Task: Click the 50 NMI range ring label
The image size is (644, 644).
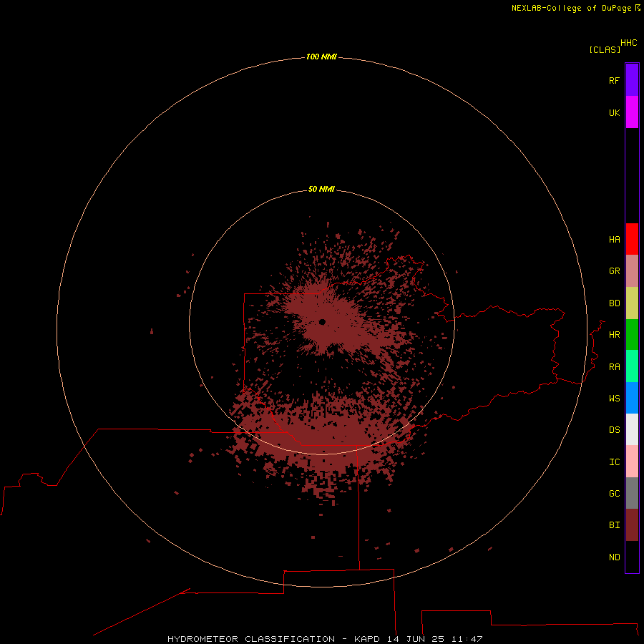Action: click(x=321, y=189)
